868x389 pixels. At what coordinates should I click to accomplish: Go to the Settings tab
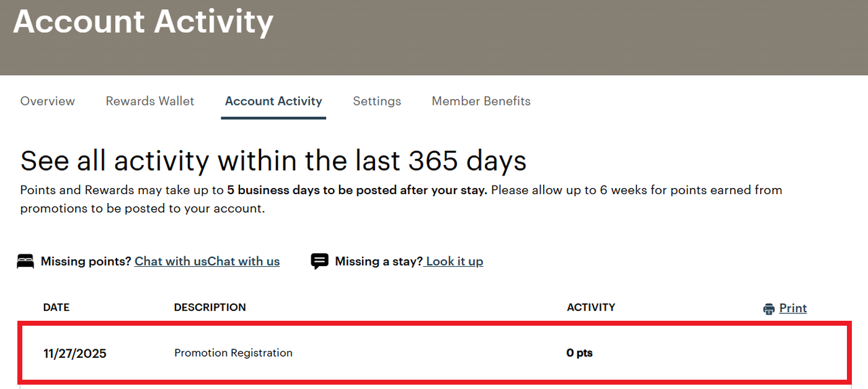(x=377, y=101)
